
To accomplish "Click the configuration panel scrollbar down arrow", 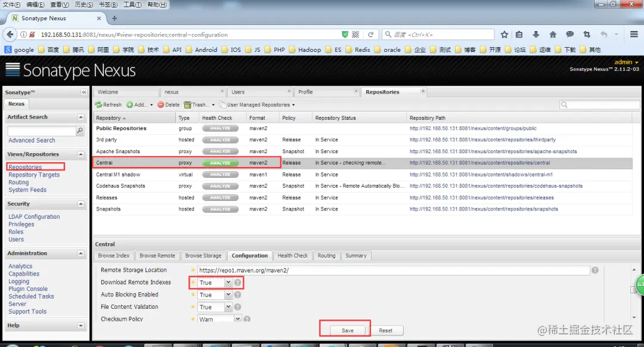I will pyautogui.click(x=634, y=317).
